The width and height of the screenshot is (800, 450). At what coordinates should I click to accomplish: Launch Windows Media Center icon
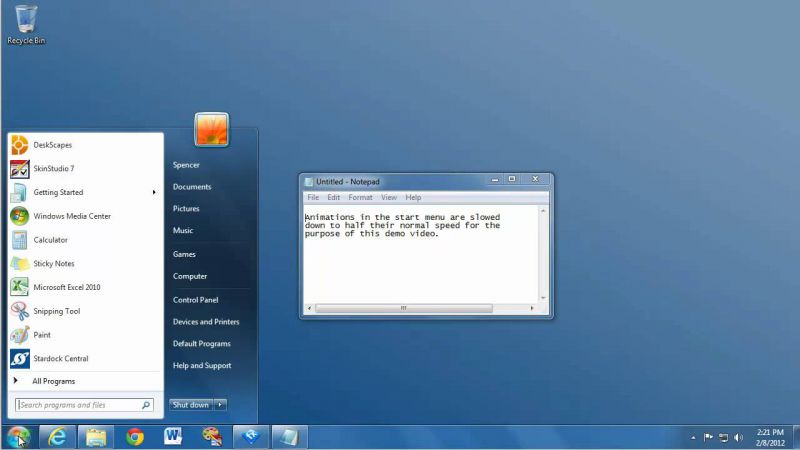[19, 216]
